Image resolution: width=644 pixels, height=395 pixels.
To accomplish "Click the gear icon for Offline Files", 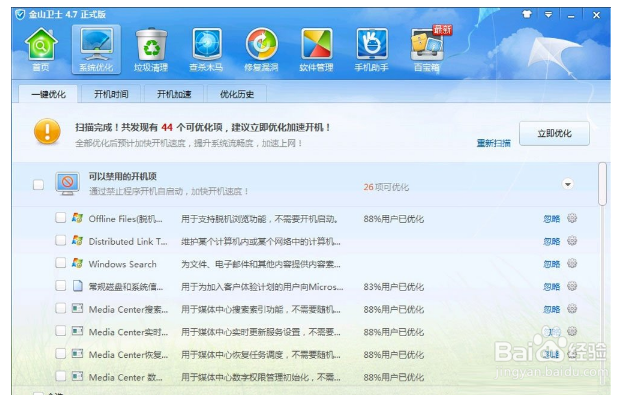I will click(x=572, y=218).
